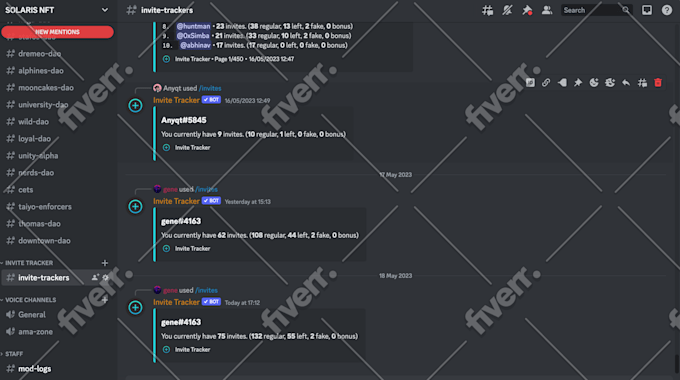
Task: Mark message unread in the hover toolbar
Action: (x=562, y=82)
